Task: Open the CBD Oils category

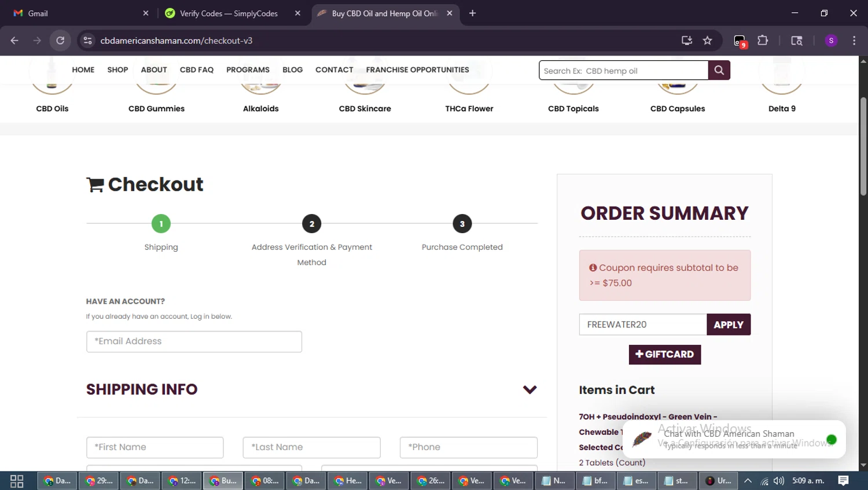Action: [52, 108]
